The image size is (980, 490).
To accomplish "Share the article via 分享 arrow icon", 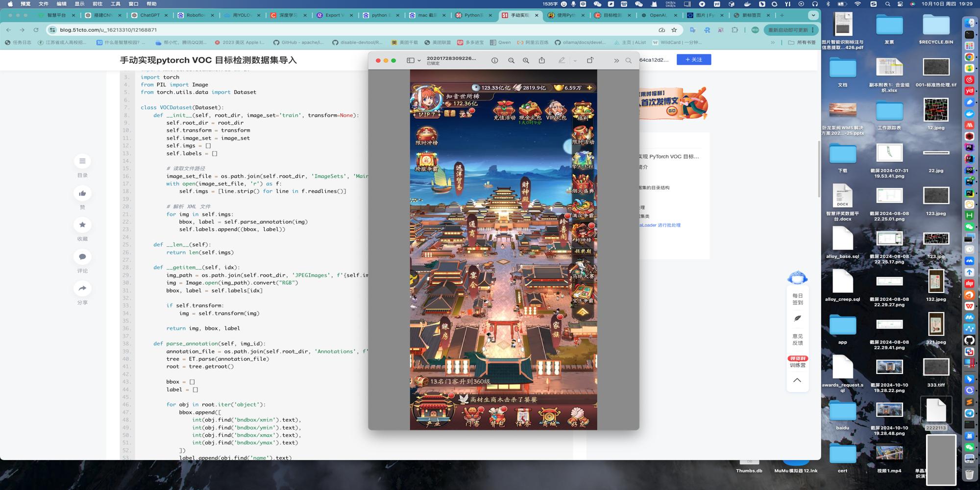I will point(82,289).
